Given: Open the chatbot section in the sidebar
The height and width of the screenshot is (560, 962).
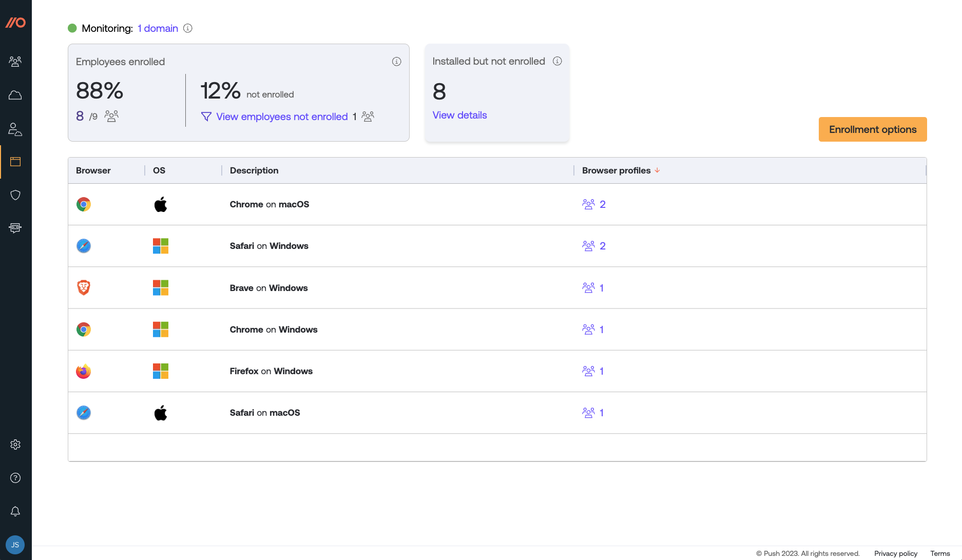Looking at the screenshot, I should 15,228.
